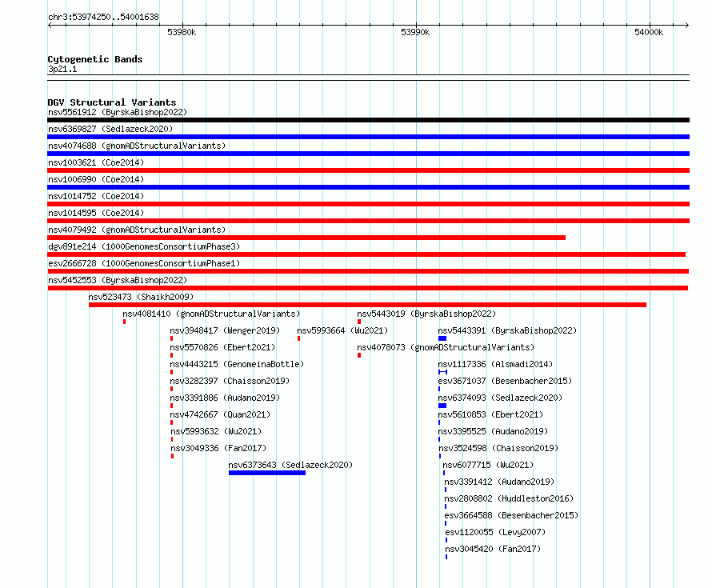Click nsv6374093 (Sedlazeck2020) label

[500, 398]
